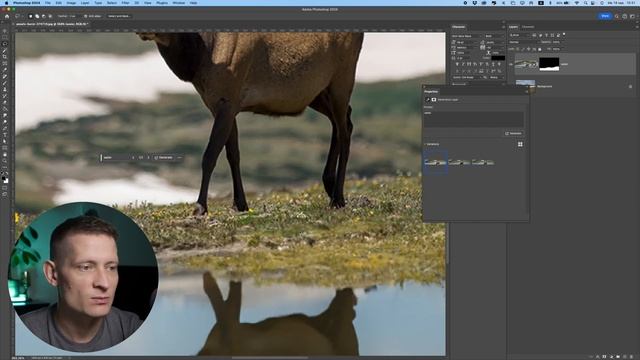
Task: Select the History Brush tool
Action: coord(5,96)
